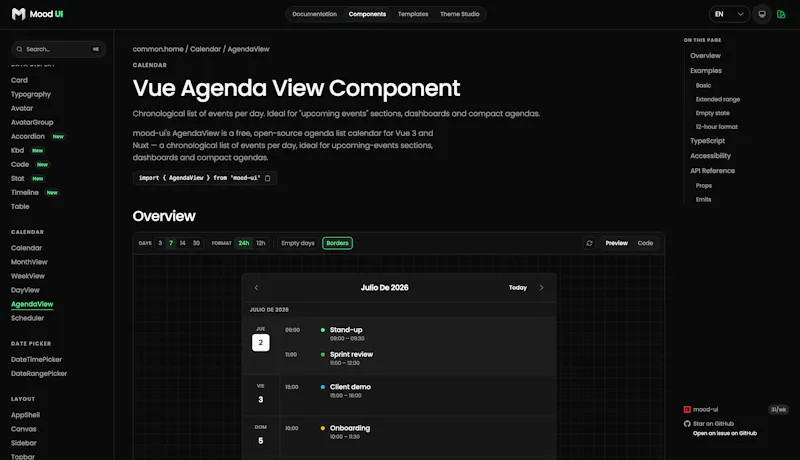Open Calendar breadcrumb link
This screenshot has height=460, width=800.
coord(206,49)
